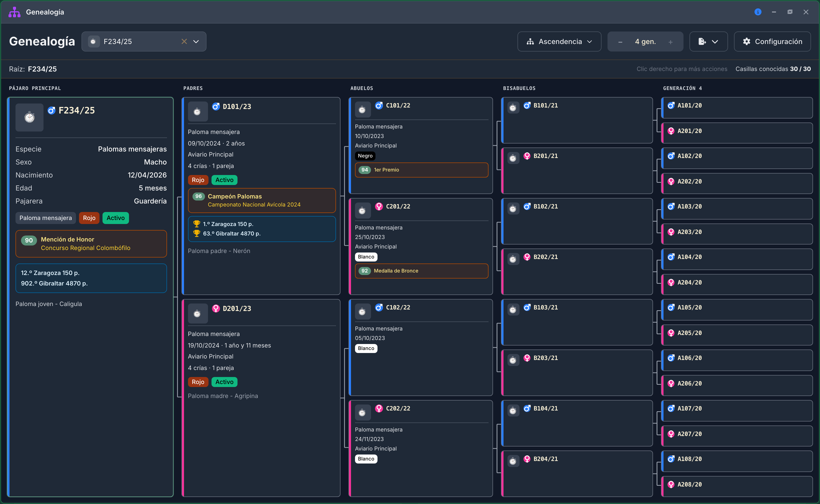Viewport: 820px width, 504px height.
Task: Clear the F234/25 bird selection
Action: click(x=184, y=42)
